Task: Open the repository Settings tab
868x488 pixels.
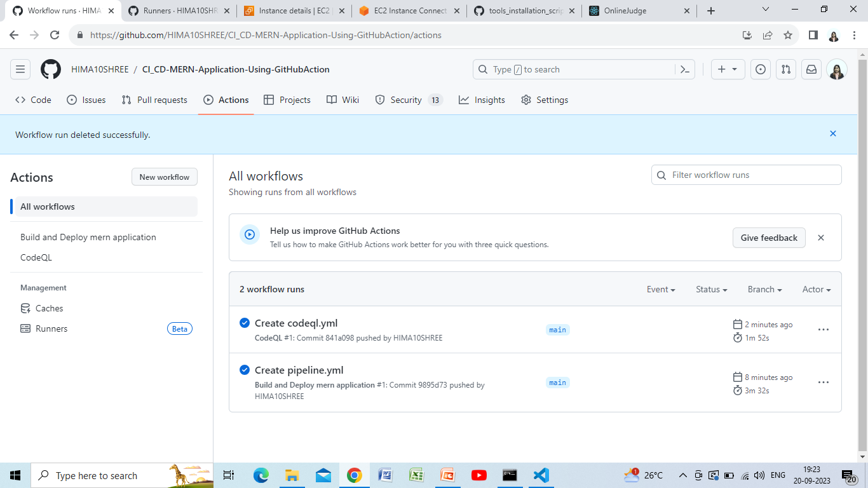Action: pos(545,100)
